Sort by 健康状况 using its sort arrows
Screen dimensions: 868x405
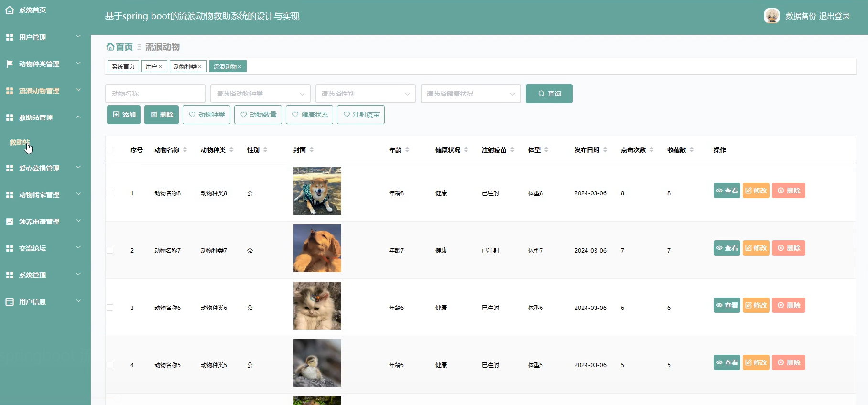point(466,149)
